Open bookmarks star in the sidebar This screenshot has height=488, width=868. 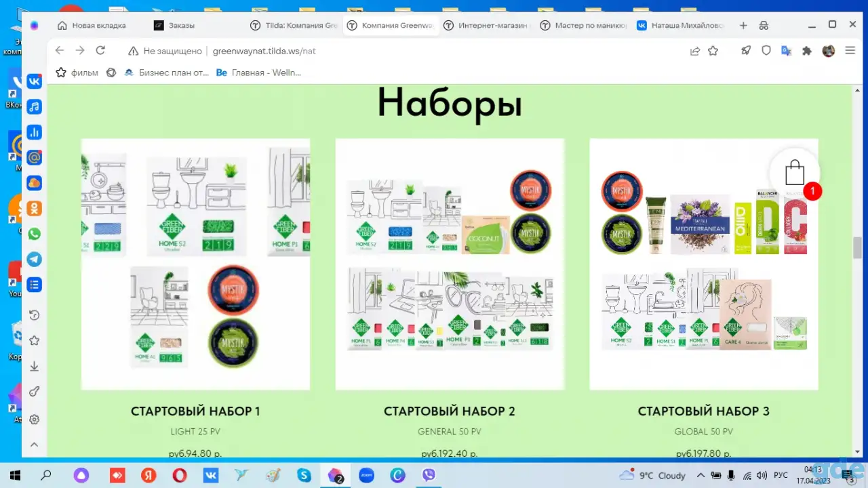(x=34, y=340)
